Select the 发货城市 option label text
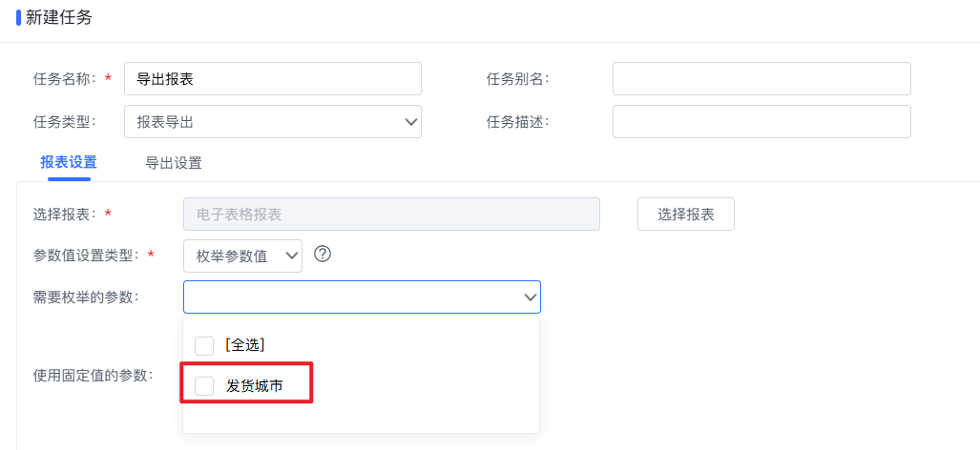This screenshot has width=980, height=450. (x=255, y=386)
